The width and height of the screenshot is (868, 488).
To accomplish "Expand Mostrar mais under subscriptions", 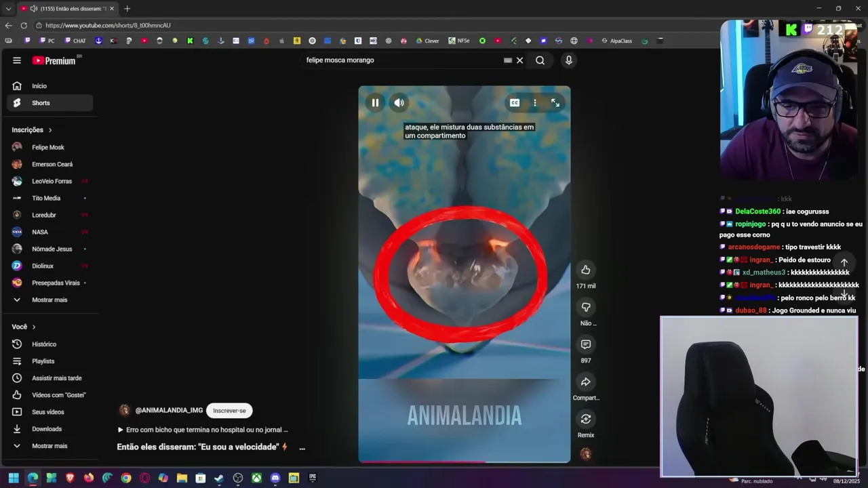I will click(50, 300).
